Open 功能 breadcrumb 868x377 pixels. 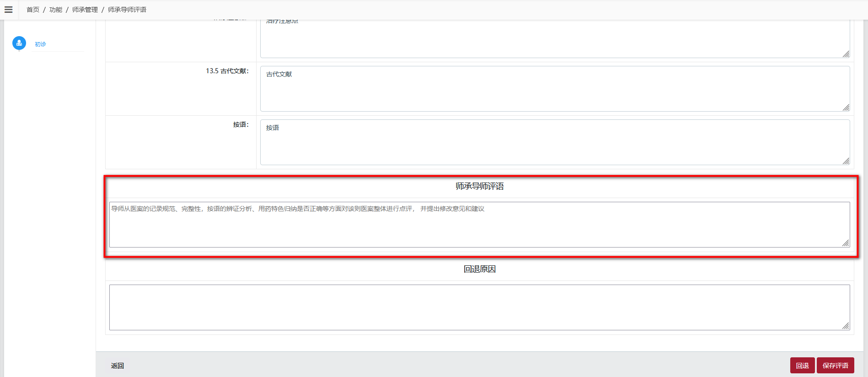pos(56,10)
